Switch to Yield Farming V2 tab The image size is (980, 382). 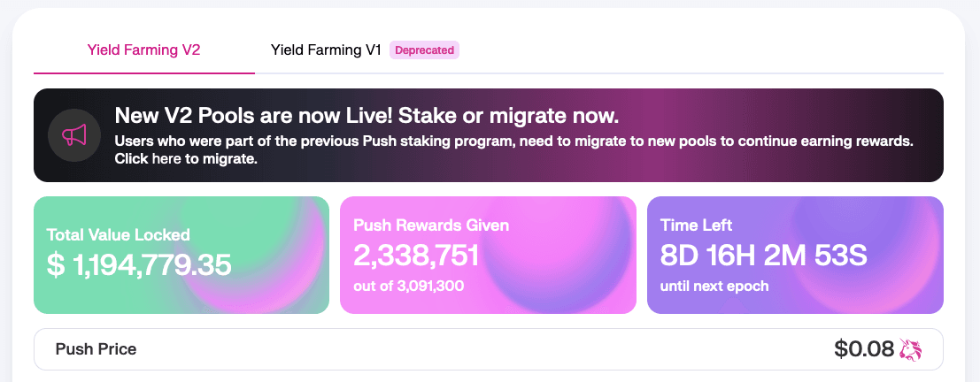tap(143, 50)
